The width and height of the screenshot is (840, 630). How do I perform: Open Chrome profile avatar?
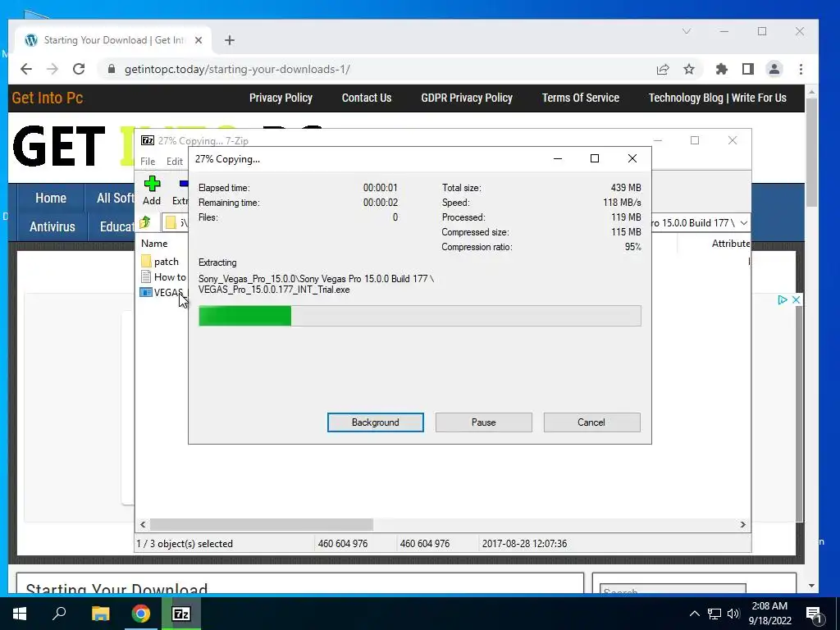774,69
